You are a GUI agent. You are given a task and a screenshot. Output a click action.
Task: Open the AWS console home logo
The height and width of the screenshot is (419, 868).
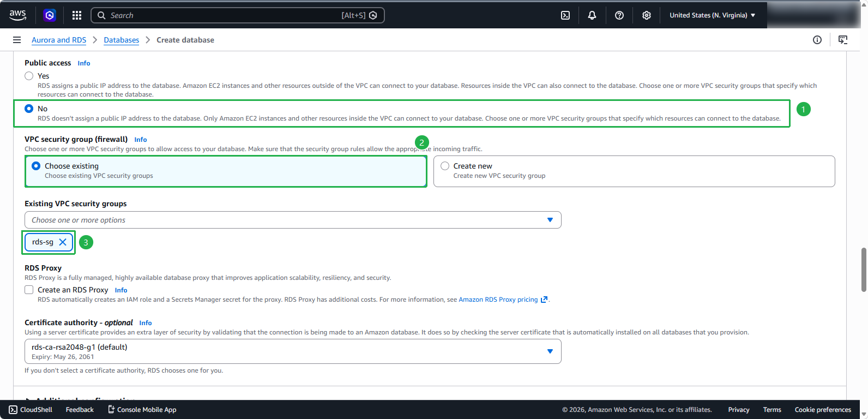tap(17, 15)
